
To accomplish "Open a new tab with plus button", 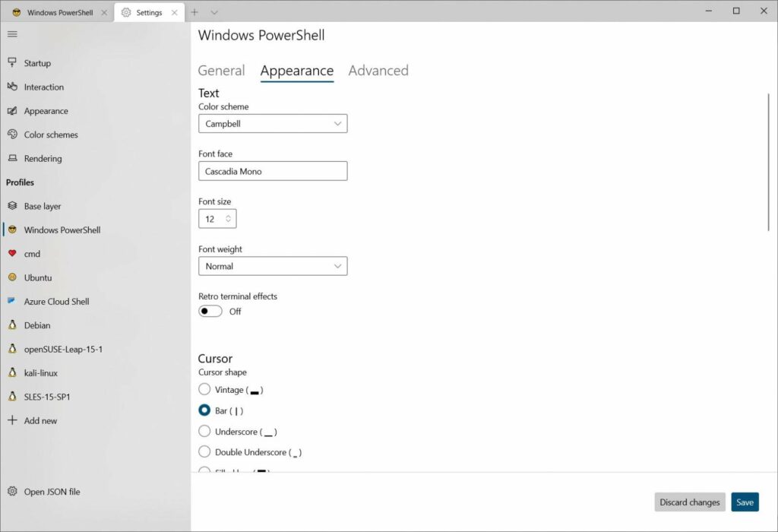I will pos(194,12).
